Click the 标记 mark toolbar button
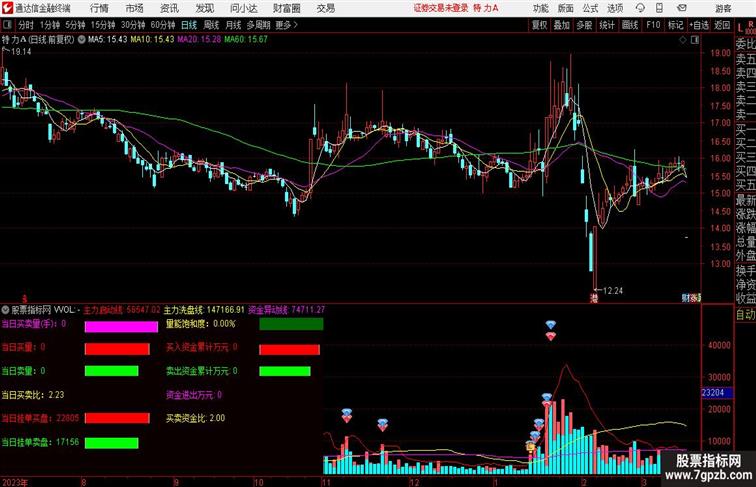 coord(675,25)
